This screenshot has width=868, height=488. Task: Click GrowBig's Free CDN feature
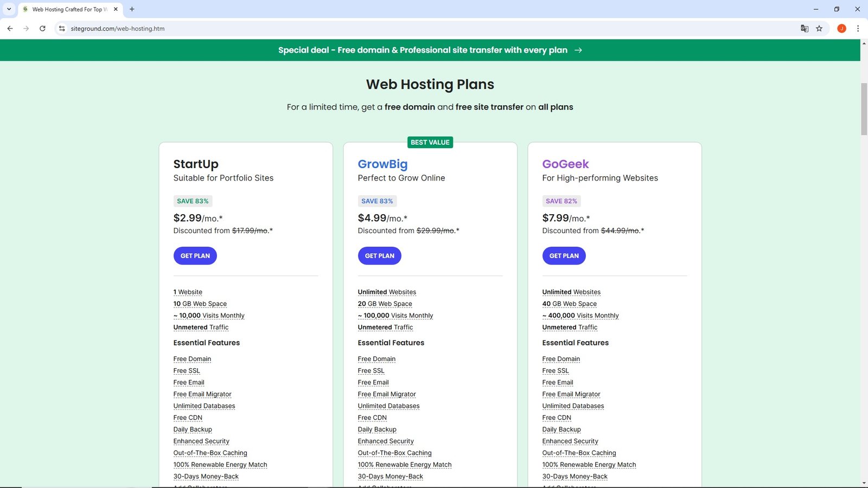pyautogui.click(x=372, y=418)
